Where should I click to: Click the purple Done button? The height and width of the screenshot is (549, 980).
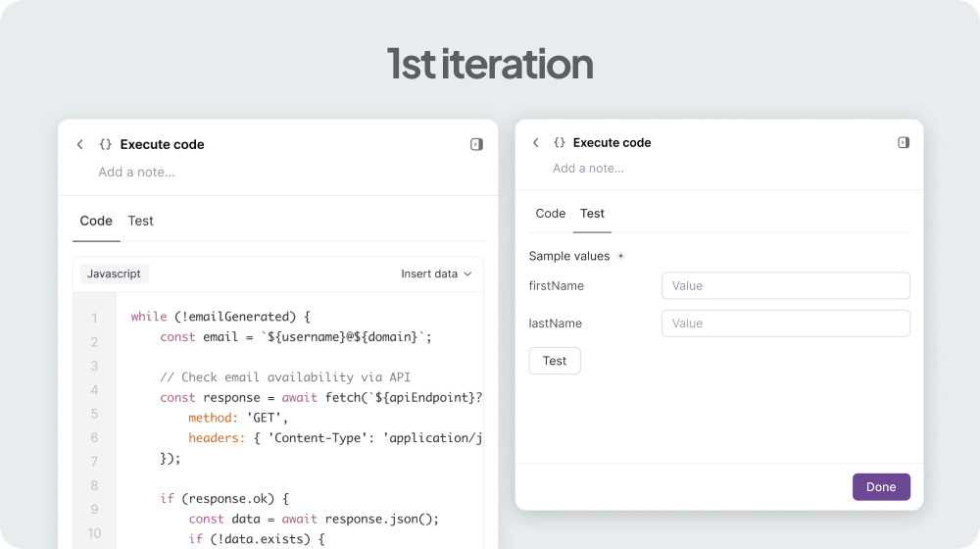881,486
